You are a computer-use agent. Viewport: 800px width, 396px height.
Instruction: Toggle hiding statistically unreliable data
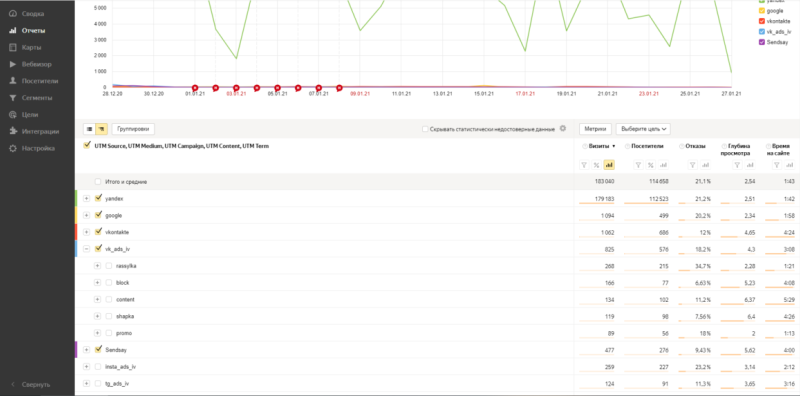click(x=425, y=129)
